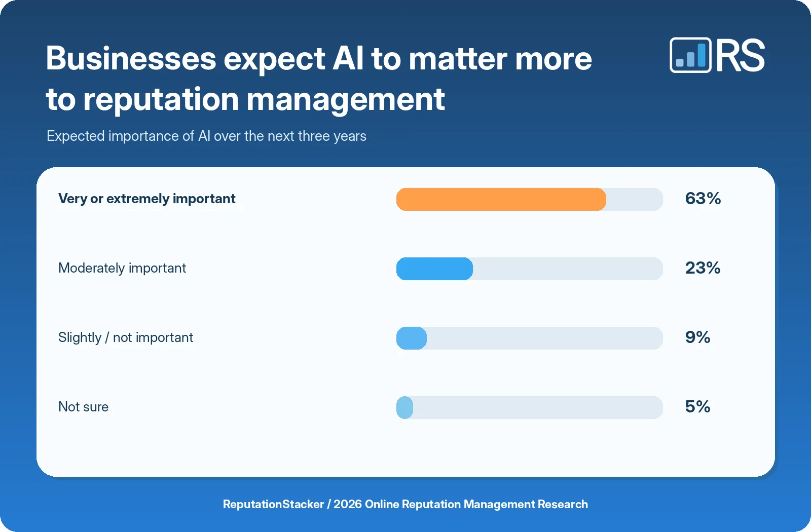Image resolution: width=811 pixels, height=532 pixels.
Task: Click the Slightly / not important bar
Action: coord(412,338)
